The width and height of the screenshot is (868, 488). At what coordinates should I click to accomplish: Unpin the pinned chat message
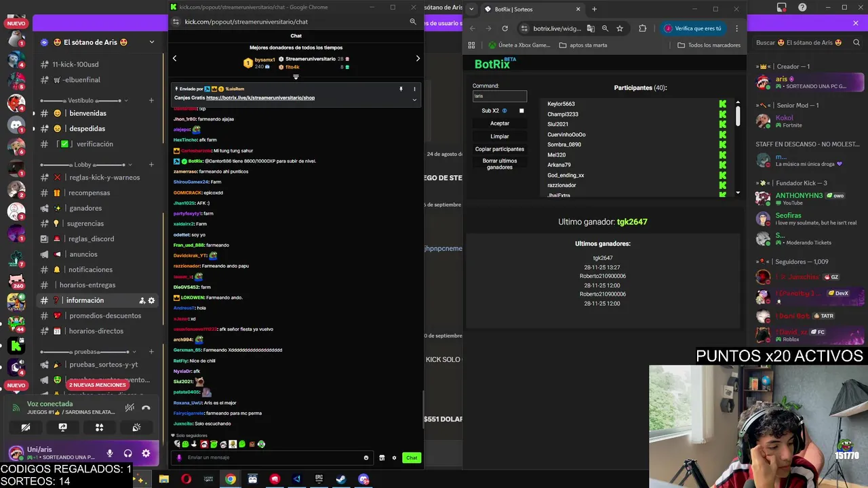(x=401, y=89)
